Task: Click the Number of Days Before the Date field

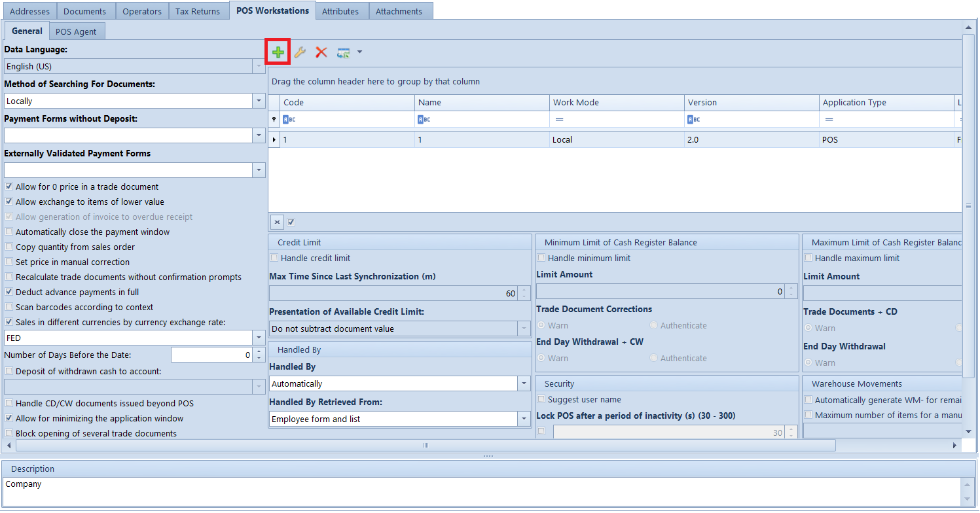Action: [212, 355]
